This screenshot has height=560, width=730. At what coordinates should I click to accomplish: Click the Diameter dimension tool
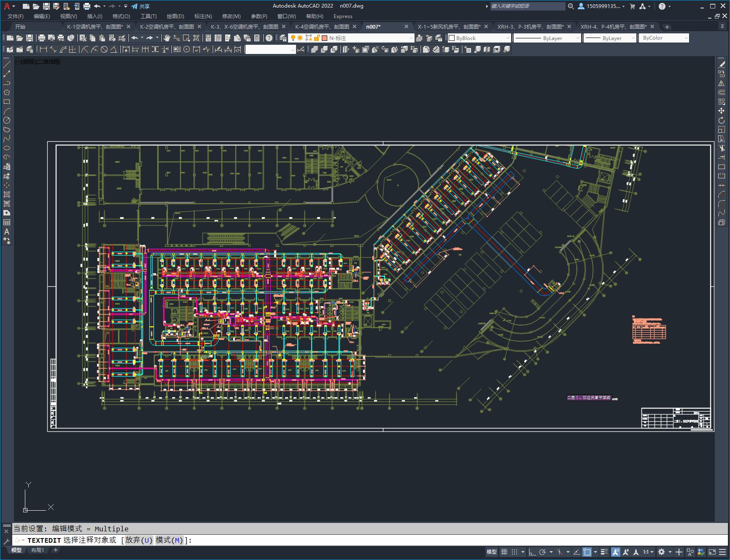click(104, 49)
